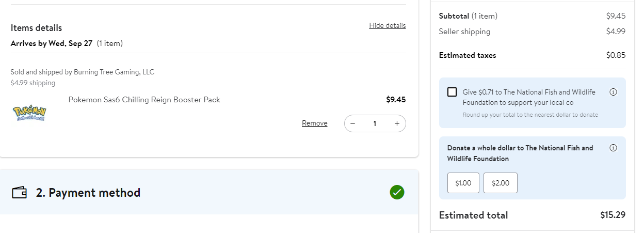This screenshot has height=233, width=644.
Task: Click the Pokemon product thumbnail image
Action: tap(29, 113)
